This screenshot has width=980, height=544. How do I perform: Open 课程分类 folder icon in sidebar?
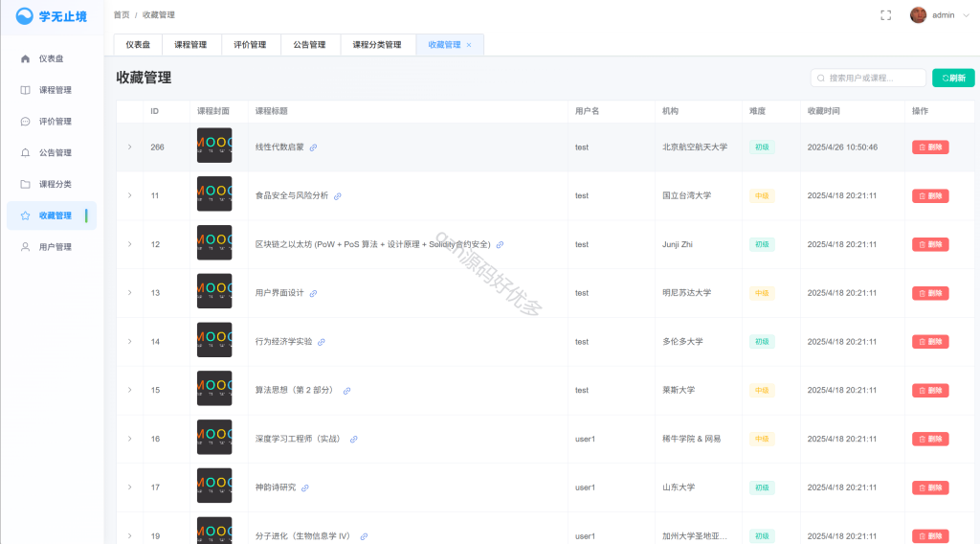click(25, 184)
